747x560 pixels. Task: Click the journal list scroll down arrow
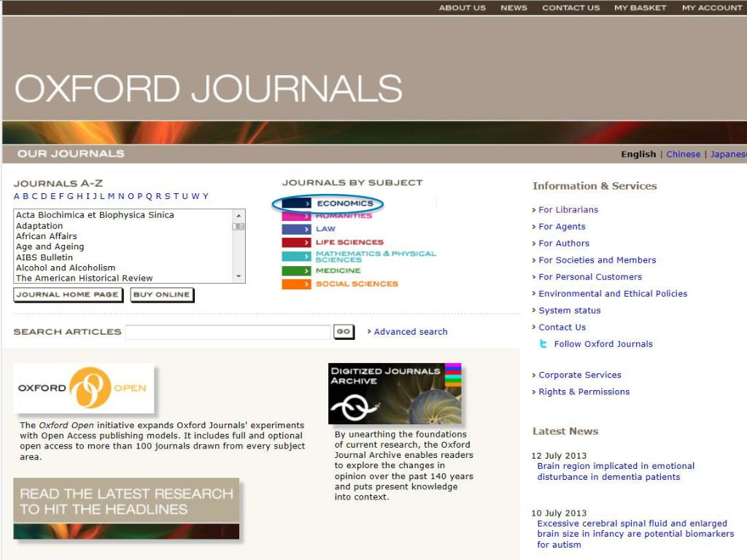[239, 276]
